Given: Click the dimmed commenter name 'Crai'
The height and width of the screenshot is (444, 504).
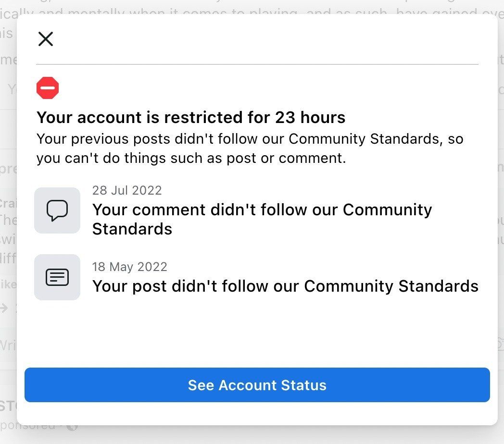Looking at the screenshot, I should coord(8,203).
